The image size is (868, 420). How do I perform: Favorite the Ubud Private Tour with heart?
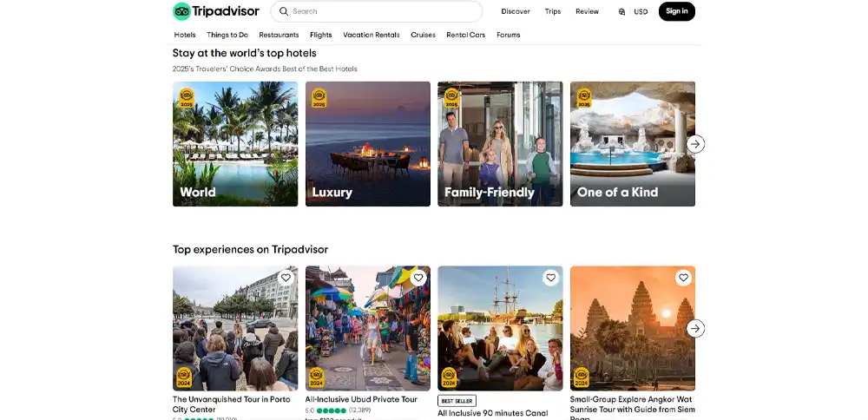click(x=418, y=278)
